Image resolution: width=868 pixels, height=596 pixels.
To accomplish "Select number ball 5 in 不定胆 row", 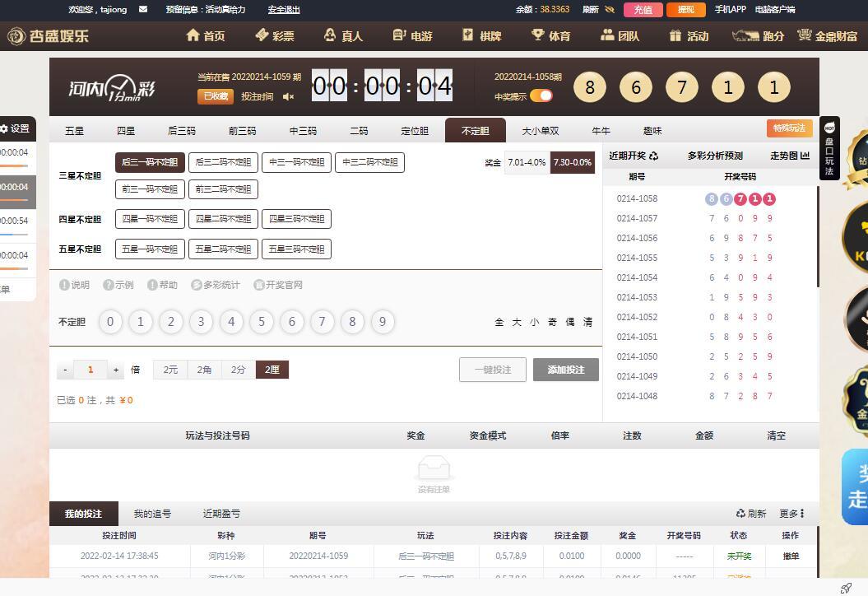I will pos(262,322).
